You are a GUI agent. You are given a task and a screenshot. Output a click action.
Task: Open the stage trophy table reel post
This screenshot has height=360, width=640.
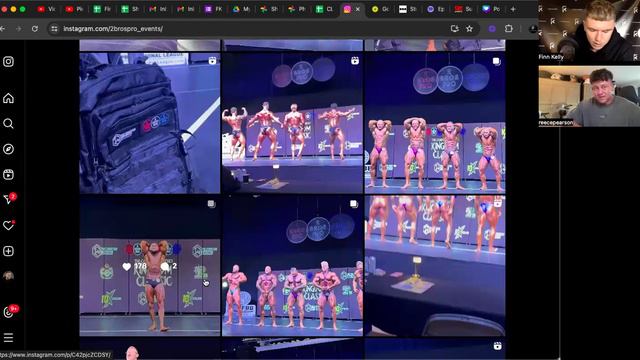pos(435,266)
